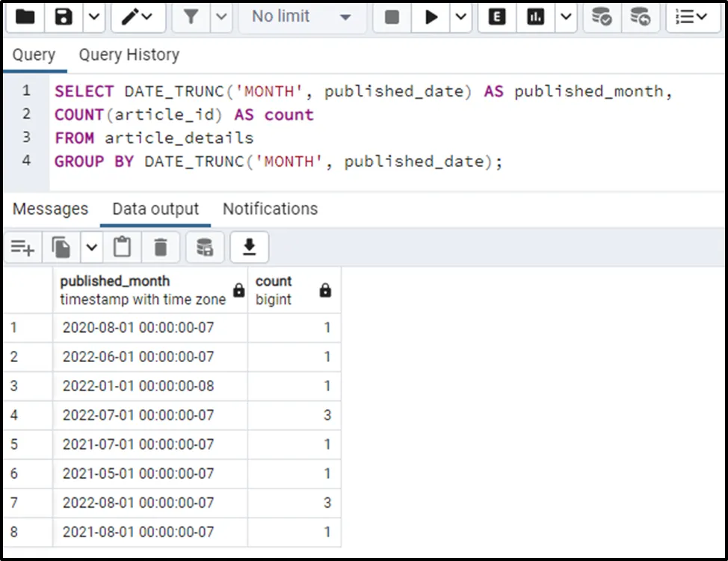Click the Delete row trash icon

[x=161, y=247]
